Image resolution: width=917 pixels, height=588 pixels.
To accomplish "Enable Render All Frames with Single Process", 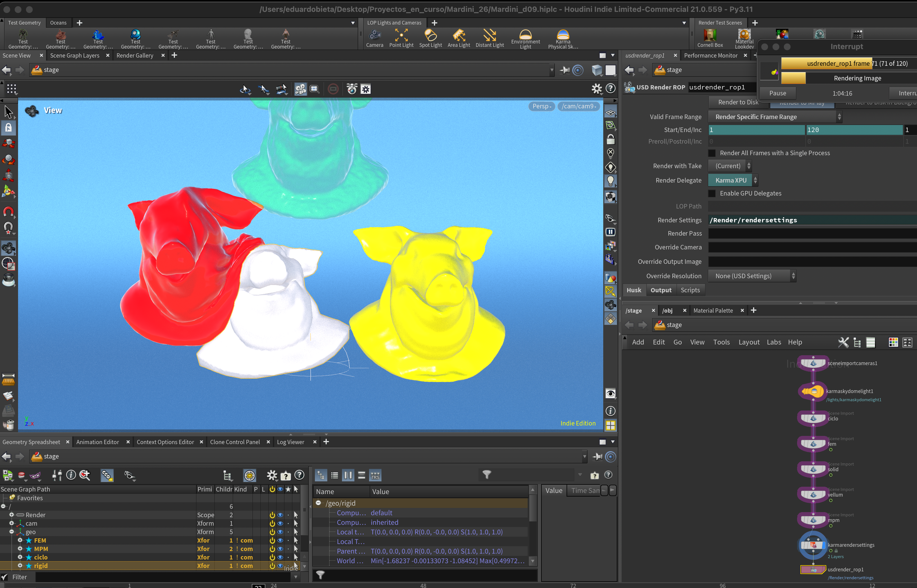I will click(712, 153).
